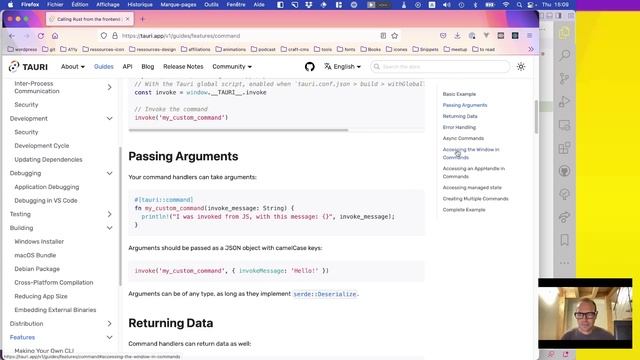Click horizontal scrollbar under the code block

pyautogui.click(x=238, y=130)
